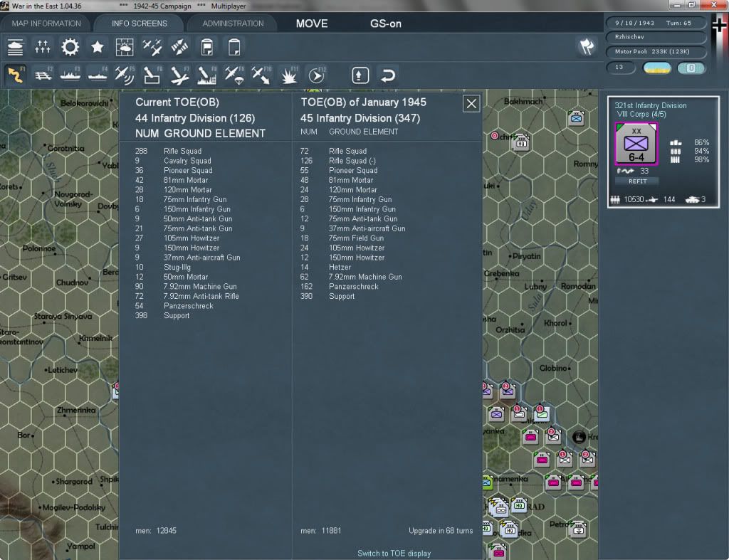Click the Upgrade in 68 turns text
Screen dimensions: 729x560
(x=441, y=531)
